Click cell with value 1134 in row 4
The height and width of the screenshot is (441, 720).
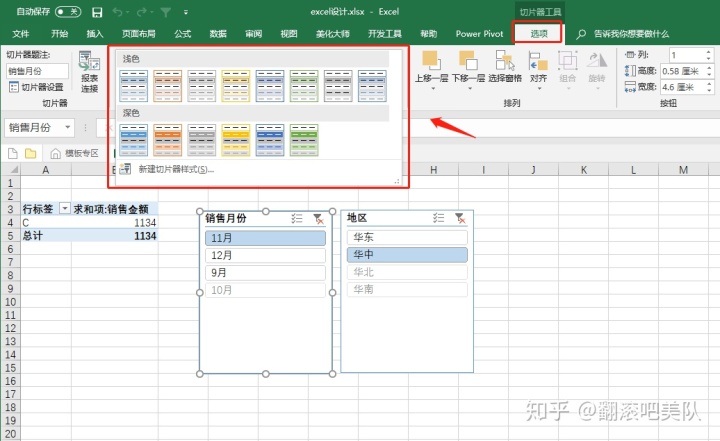[x=115, y=223]
